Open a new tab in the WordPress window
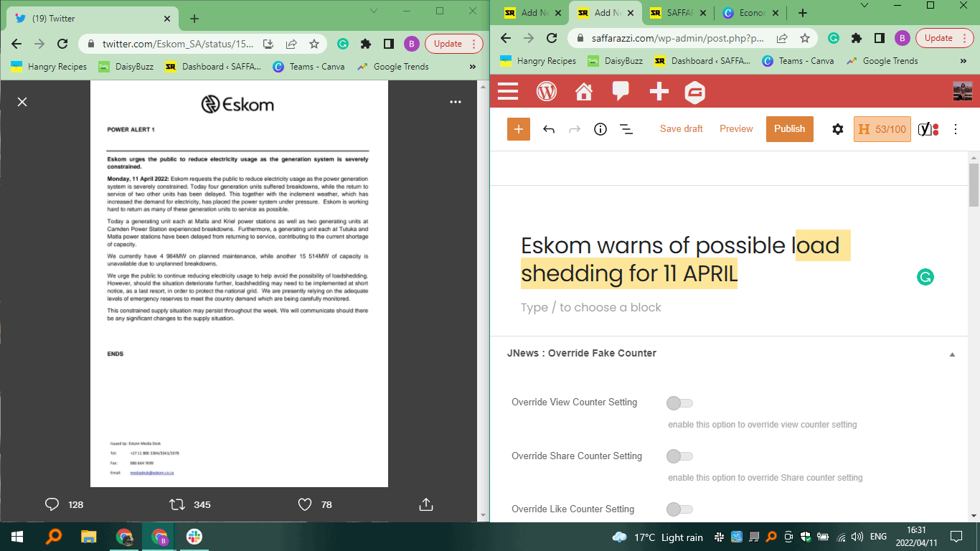The width and height of the screenshot is (980, 551). coord(803,13)
